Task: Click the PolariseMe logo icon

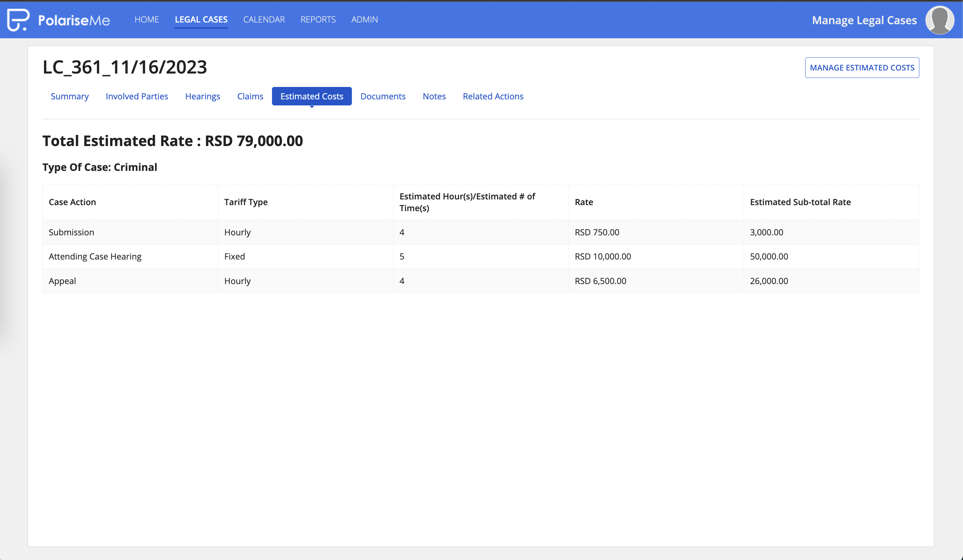Action: click(x=18, y=20)
